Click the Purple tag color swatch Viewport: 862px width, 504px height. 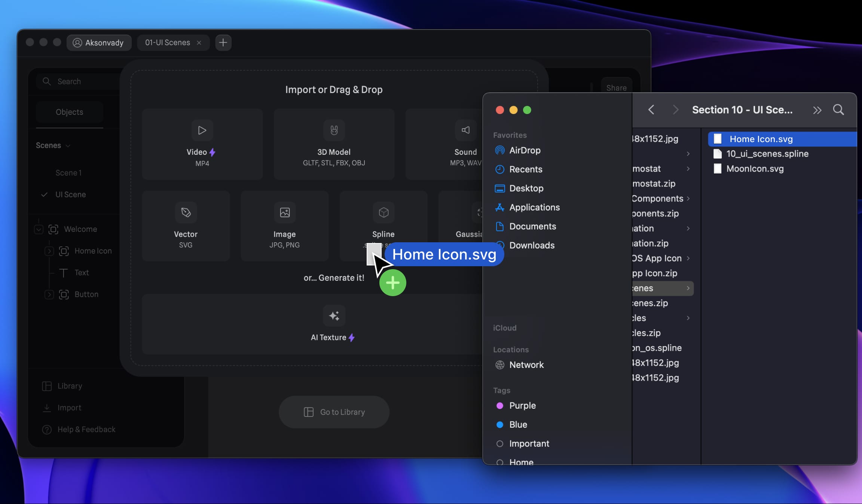500,406
